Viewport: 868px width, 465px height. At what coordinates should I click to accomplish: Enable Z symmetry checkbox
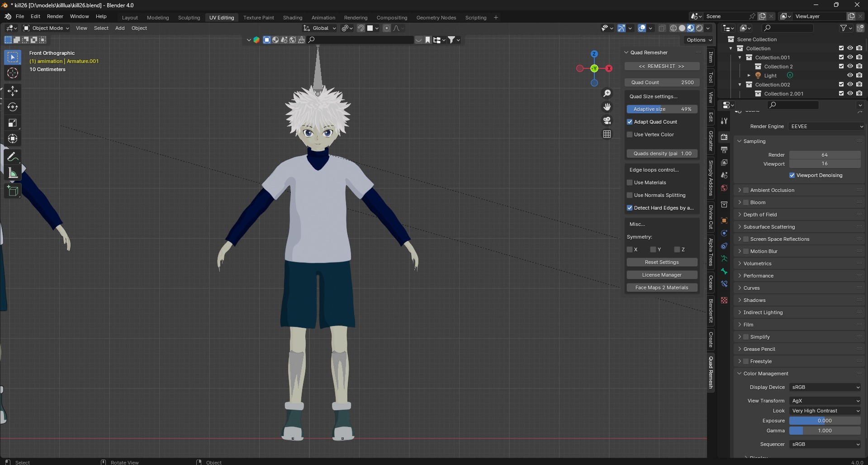pyautogui.click(x=677, y=249)
